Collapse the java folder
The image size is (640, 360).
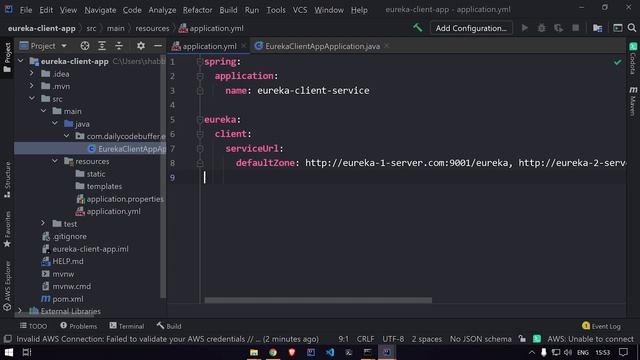click(55, 124)
